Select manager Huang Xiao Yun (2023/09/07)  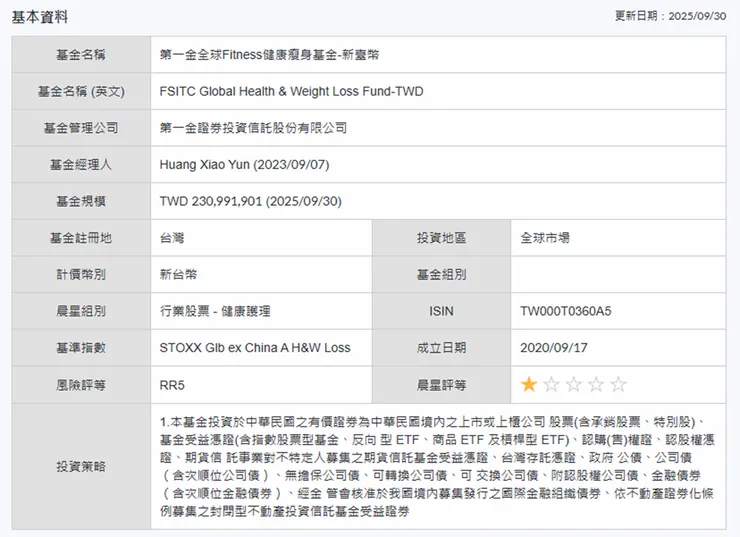(x=244, y=165)
